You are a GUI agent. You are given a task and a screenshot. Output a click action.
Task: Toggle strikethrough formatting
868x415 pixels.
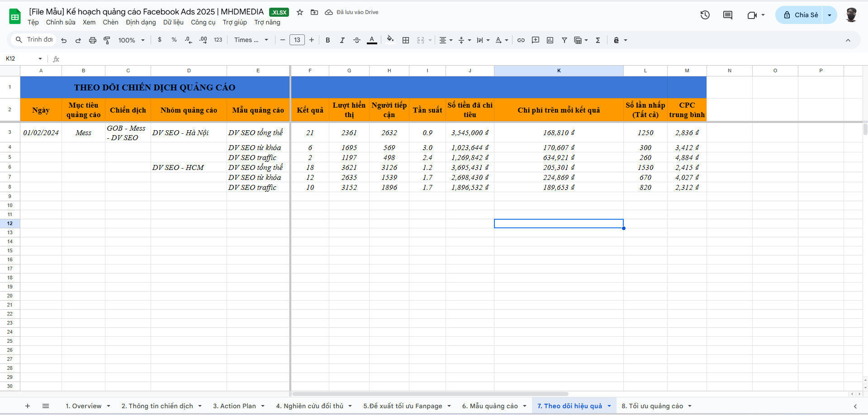pyautogui.click(x=357, y=40)
